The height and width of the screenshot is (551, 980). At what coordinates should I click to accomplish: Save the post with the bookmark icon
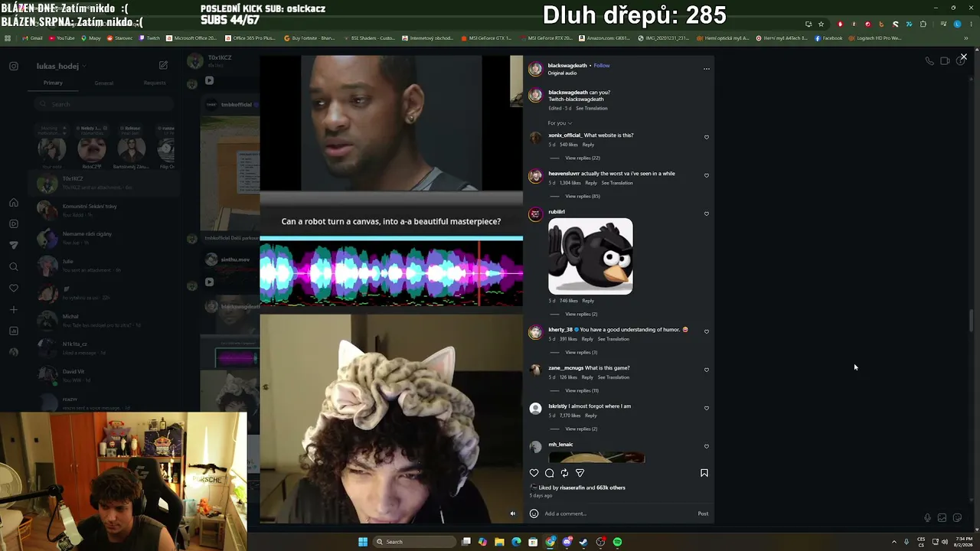coord(704,473)
